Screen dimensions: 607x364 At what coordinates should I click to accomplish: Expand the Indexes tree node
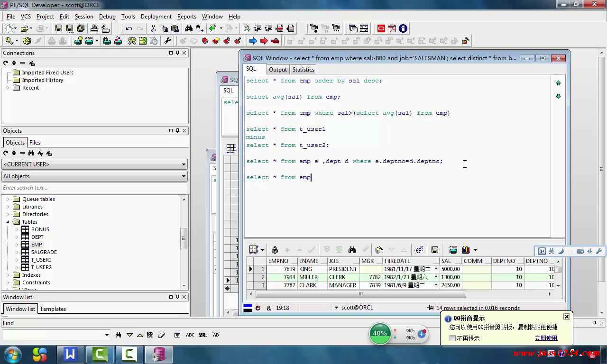[x=8, y=275]
